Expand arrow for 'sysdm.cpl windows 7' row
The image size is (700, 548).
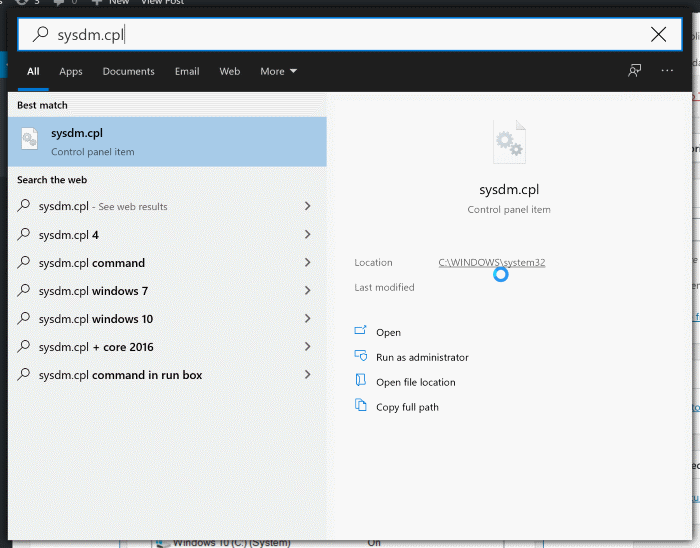pyautogui.click(x=308, y=291)
